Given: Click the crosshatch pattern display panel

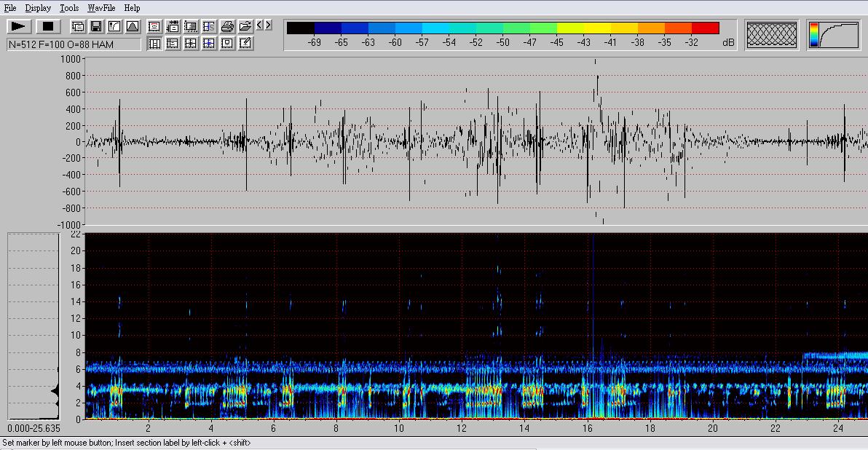Looking at the screenshot, I should pos(772,35).
